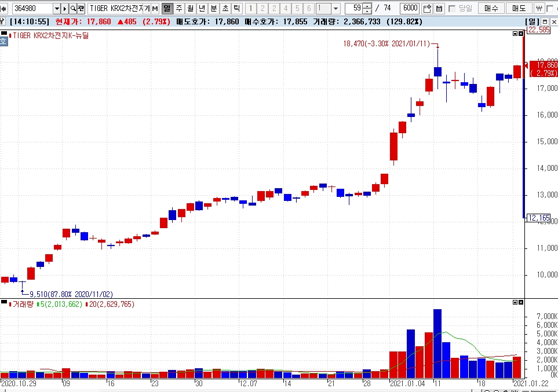Open the stock code 364980 dropdown

57,8
